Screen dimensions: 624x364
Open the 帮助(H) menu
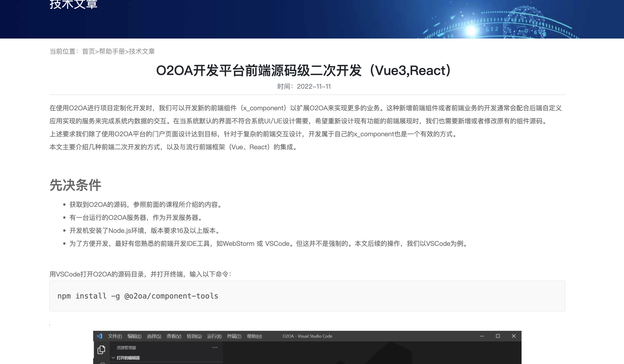254,336
